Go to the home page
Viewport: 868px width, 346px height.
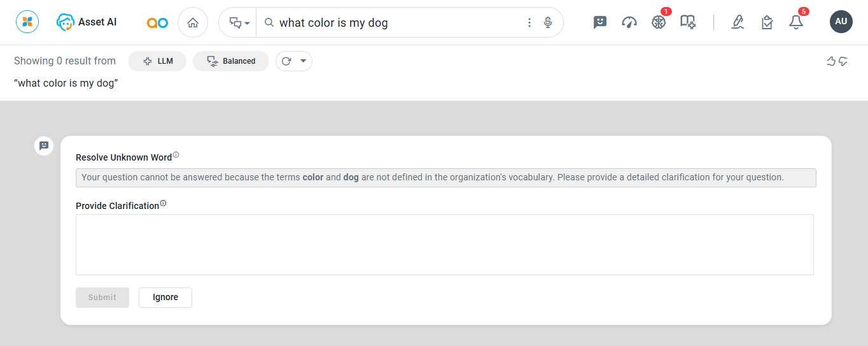coord(193,23)
